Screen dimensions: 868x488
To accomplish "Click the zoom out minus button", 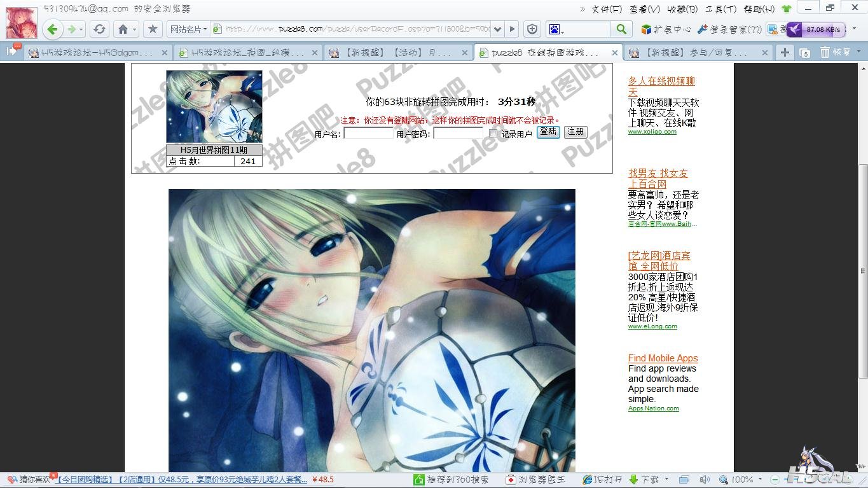I will [x=775, y=480].
